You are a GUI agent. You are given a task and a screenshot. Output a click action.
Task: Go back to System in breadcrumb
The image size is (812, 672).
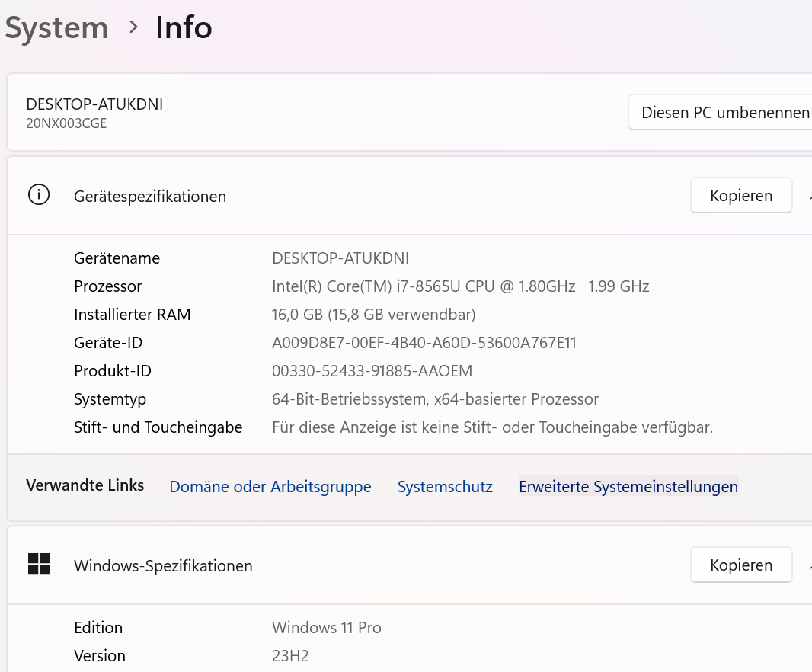56,27
